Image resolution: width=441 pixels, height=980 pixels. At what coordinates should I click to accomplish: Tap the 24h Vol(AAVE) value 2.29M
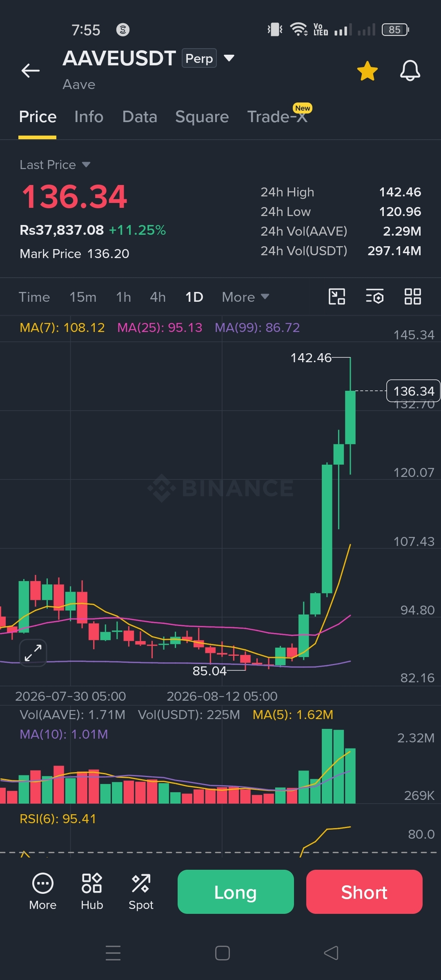[402, 231]
